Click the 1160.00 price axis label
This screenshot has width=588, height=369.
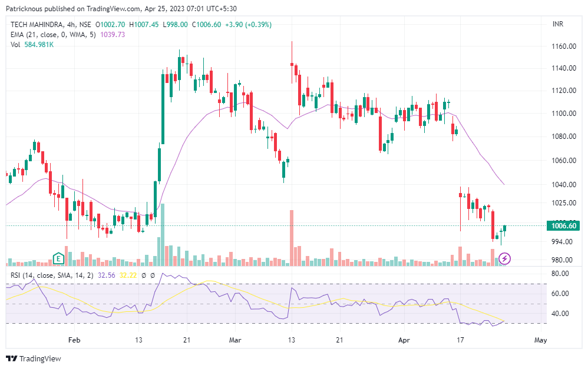[x=564, y=46]
